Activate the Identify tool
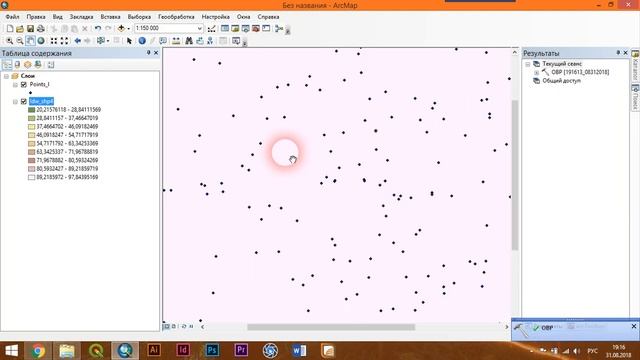 tap(142, 41)
